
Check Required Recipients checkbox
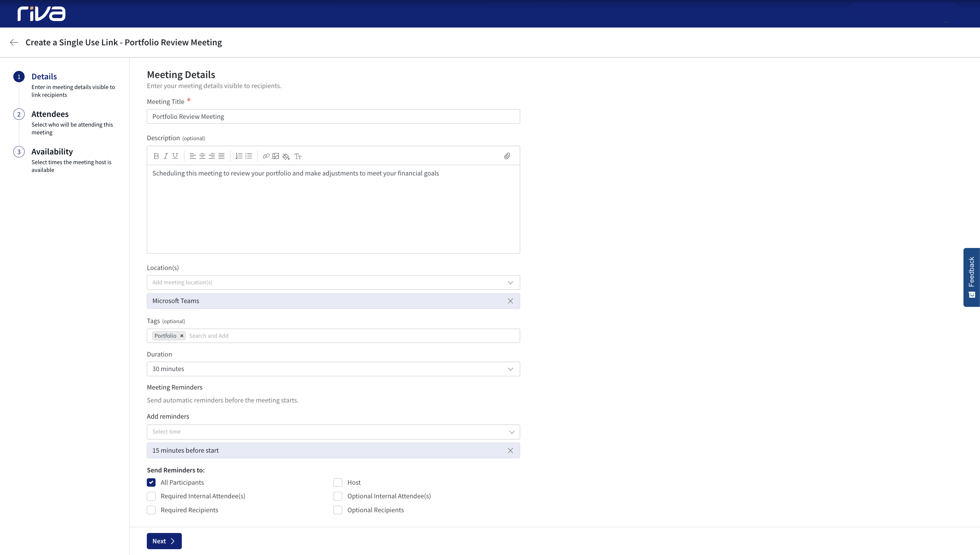click(x=151, y=510)
